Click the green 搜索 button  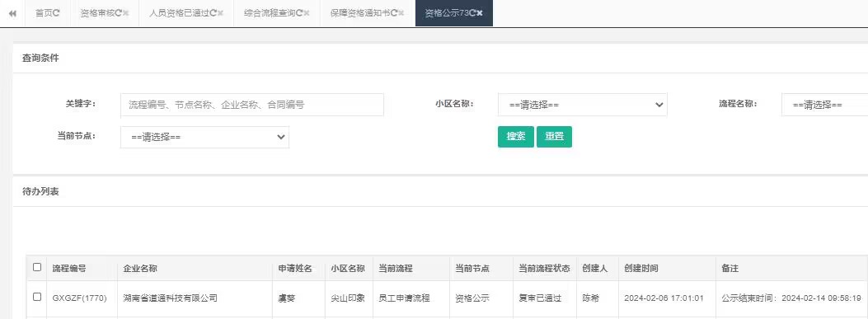[516, 137]
